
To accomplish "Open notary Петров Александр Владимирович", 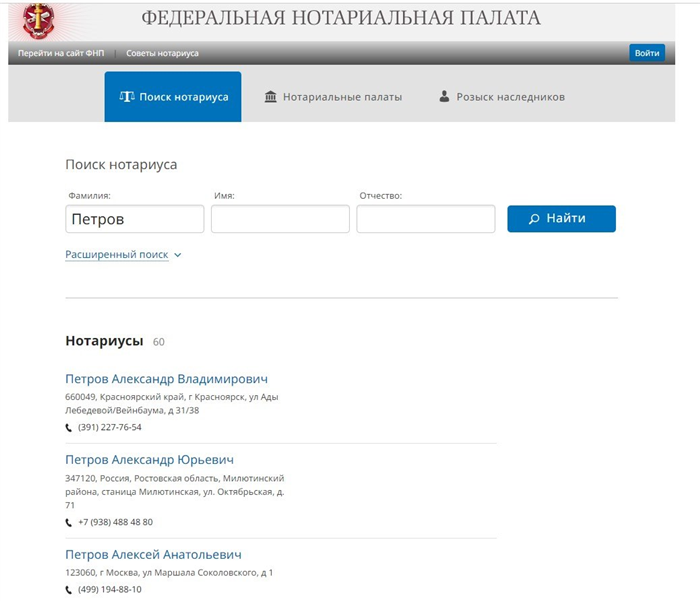I will coord(167,379).
